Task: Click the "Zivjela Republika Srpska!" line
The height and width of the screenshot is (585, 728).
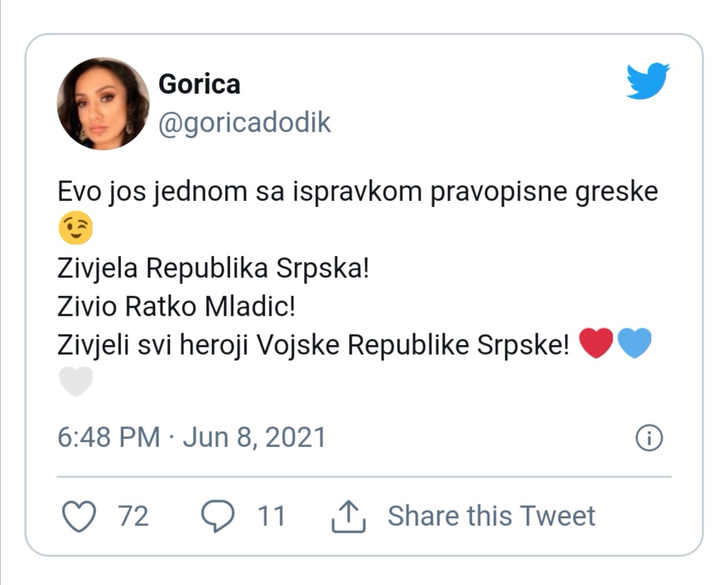Action: (213, 269)
